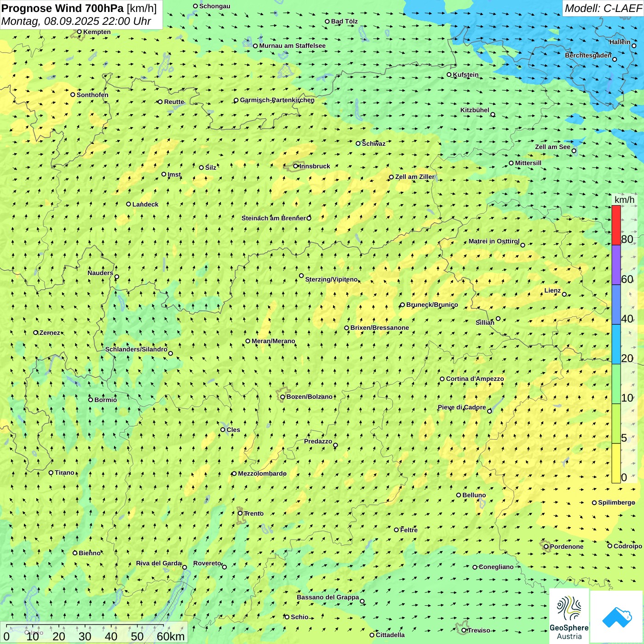
Task: Click the 'Spilimbergo' label
Action: pyautogui.click(x=616, y=502)
